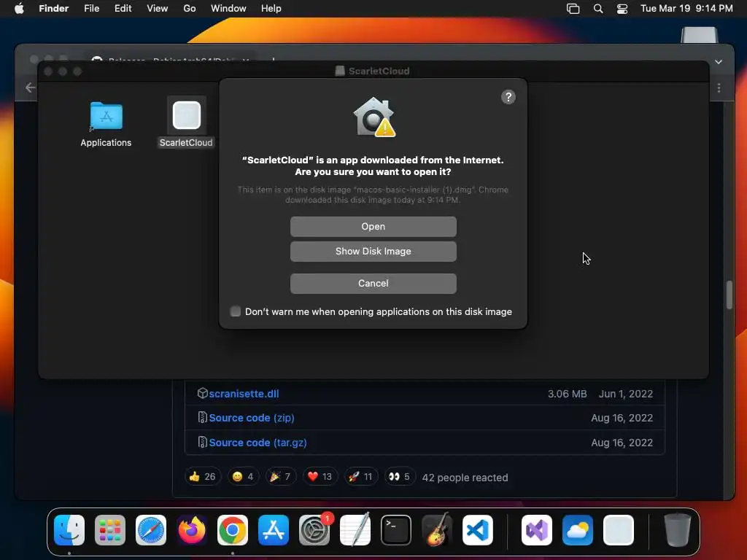Open the Edit menu
This screenshot has height=560, width=747.
tap(123, 9)
